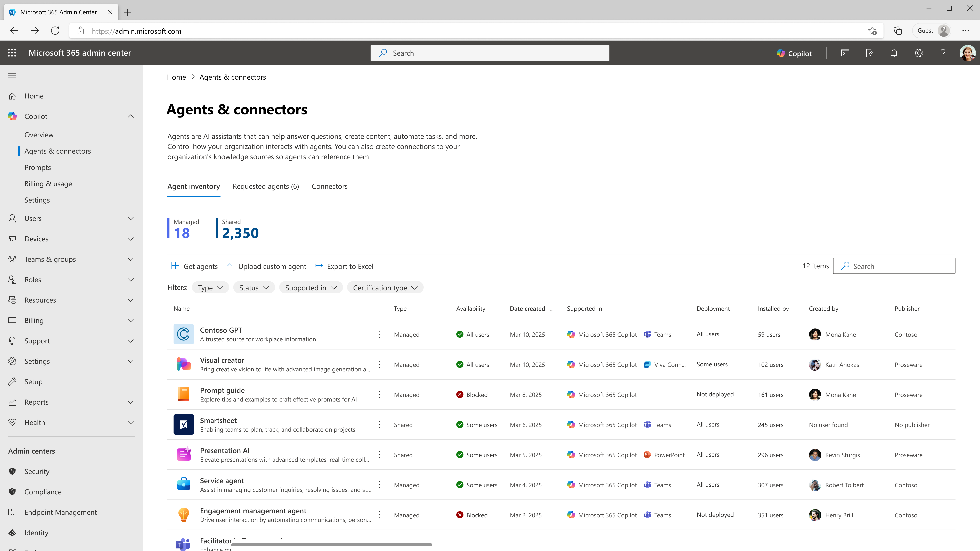Open a new browser tab
Image resolution: width=980 pixels, height=551 pixels.
(128, 12)
